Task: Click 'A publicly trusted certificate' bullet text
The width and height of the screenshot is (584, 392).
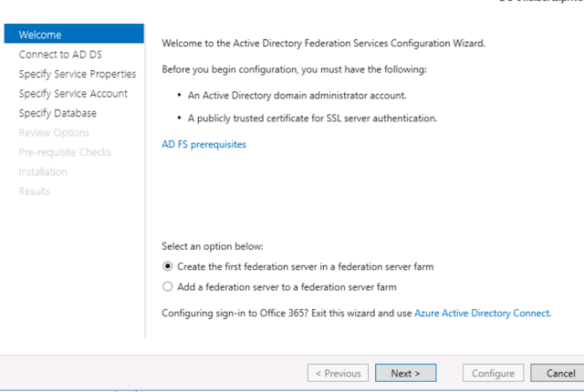Action: [x=312, y=119]
